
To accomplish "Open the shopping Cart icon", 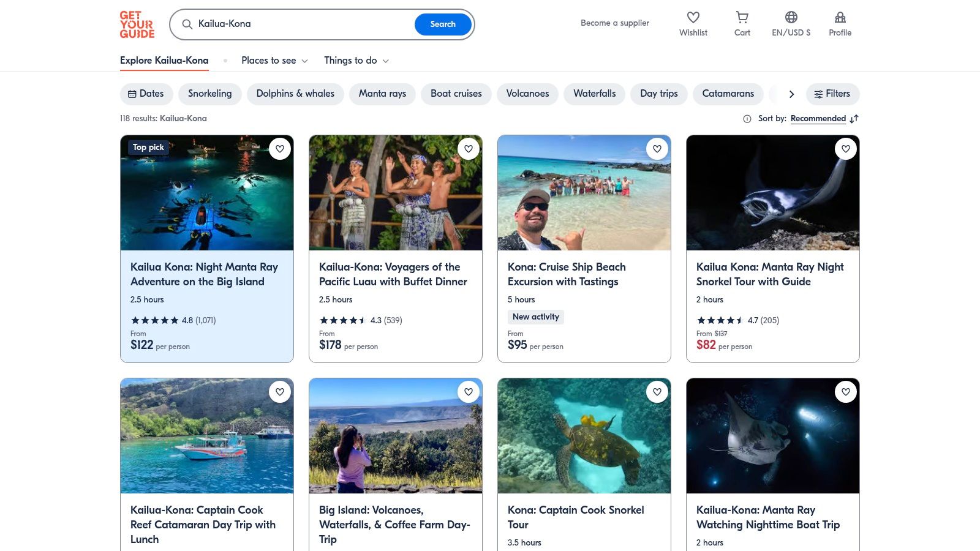I will [742, 18].
